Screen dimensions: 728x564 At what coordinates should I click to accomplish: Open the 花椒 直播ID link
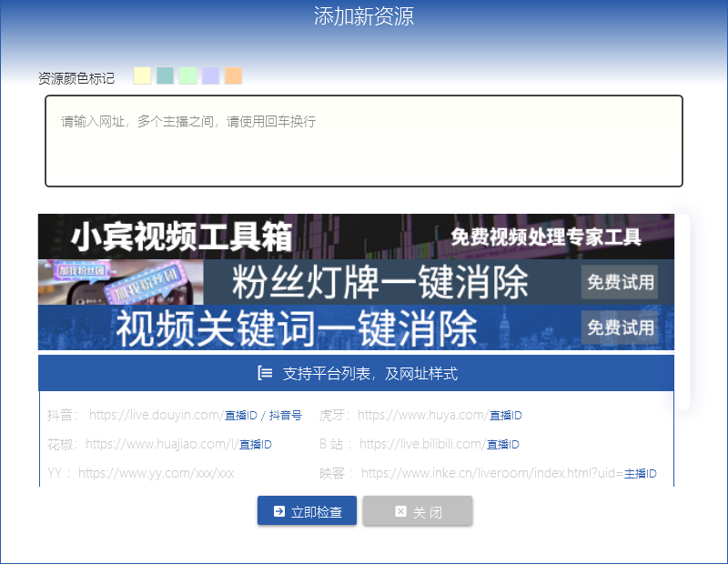coord(254,444)
